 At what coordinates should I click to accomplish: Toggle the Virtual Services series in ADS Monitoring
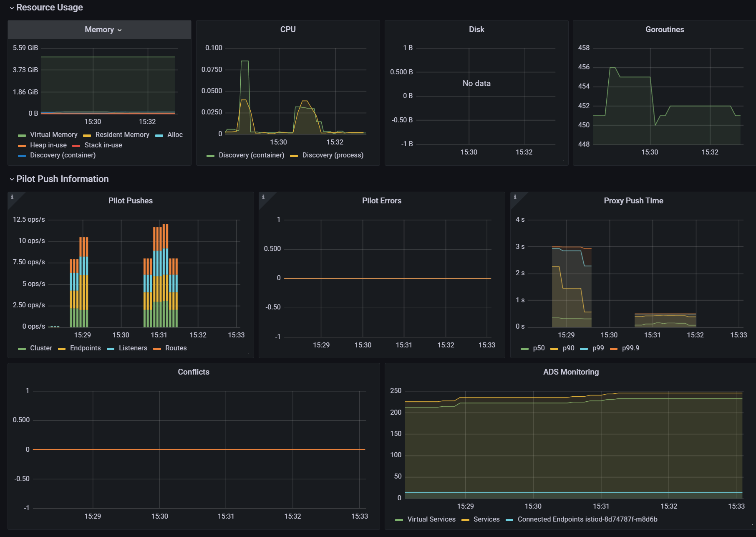click(x=431, y=519)
